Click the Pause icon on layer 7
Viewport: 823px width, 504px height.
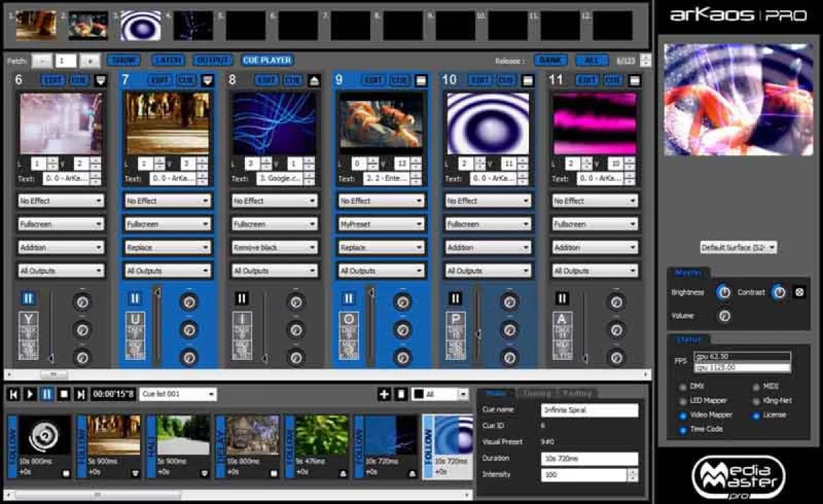[134, 298]
